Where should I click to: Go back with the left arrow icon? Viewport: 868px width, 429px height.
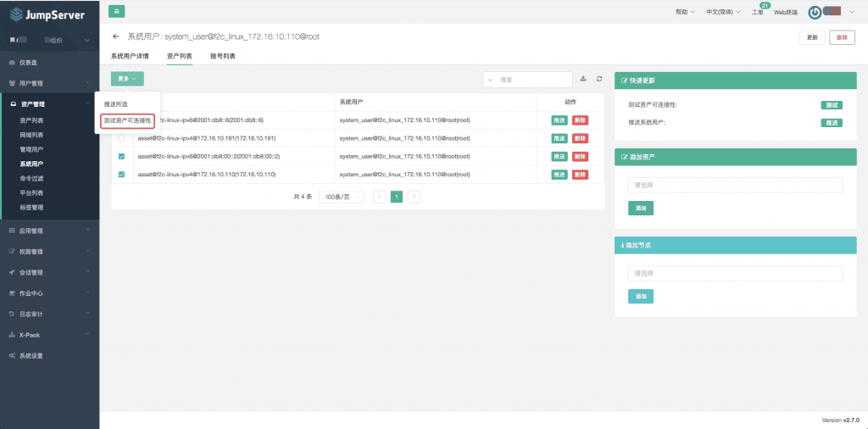click(x=115, y=36)
